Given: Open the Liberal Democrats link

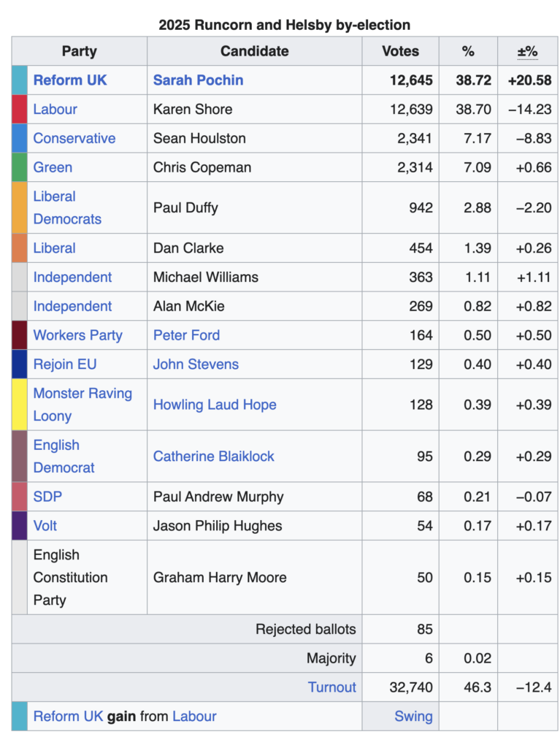Looking at the screenshot, I should [67, 207].
